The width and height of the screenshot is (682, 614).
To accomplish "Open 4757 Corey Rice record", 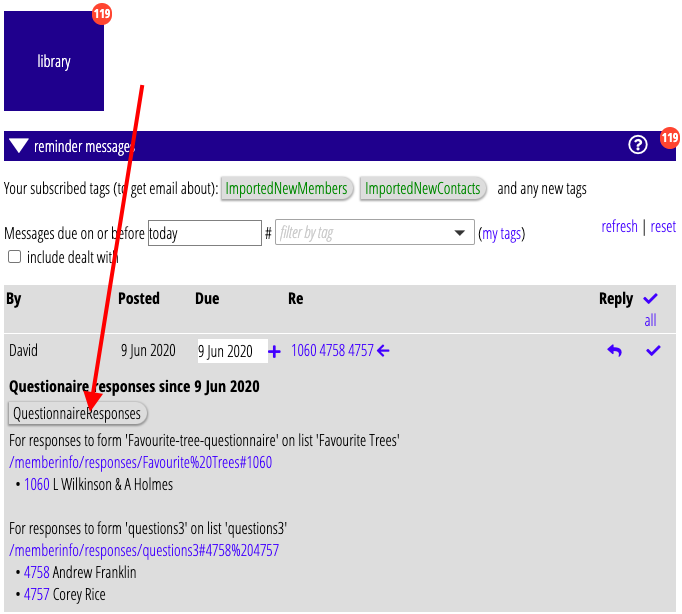I will 37,594.
